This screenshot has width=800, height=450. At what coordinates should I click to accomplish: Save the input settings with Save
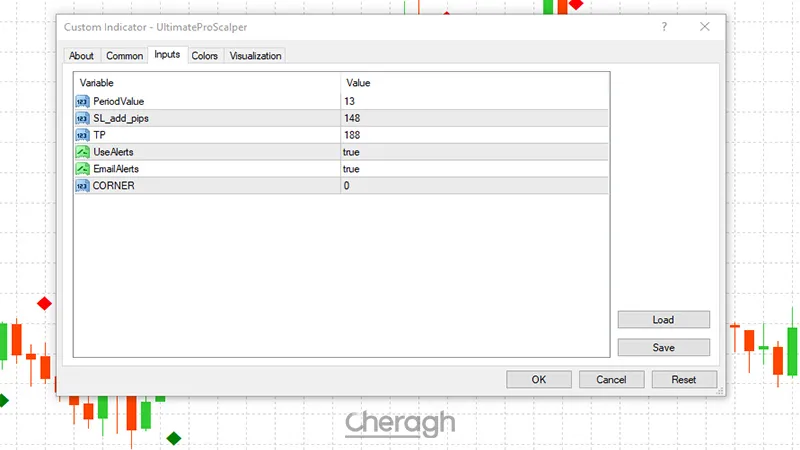pos(663,348)
